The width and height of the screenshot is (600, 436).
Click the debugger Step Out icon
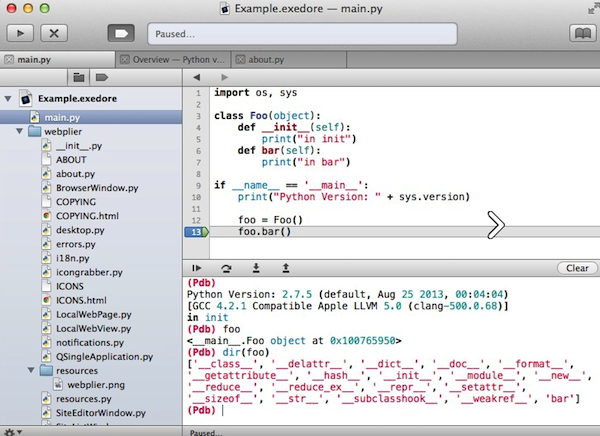click(286, 268)
